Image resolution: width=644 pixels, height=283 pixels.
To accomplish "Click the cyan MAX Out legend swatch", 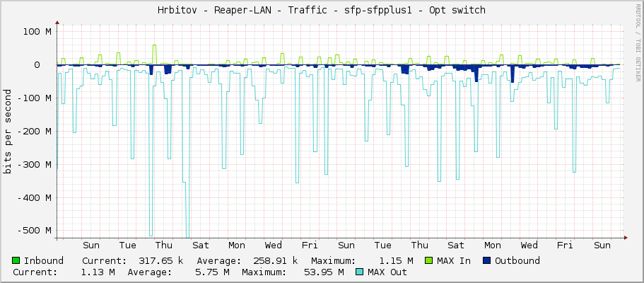I will click(x=359, y=272).
